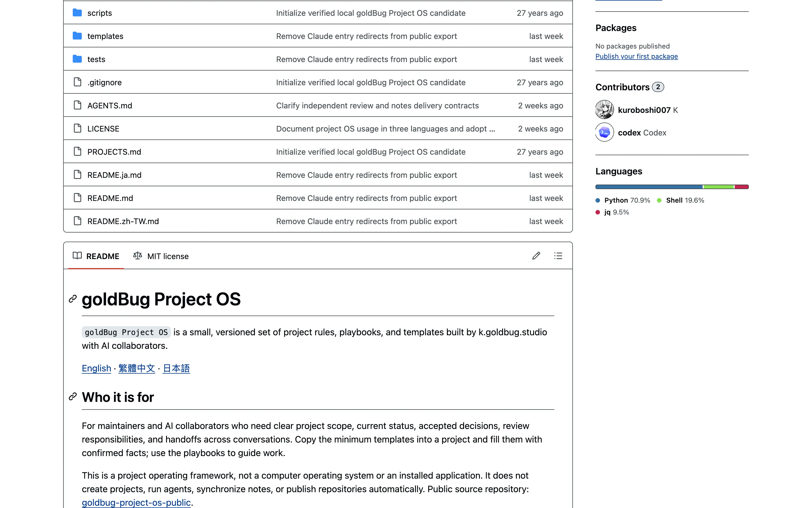Open commit 'Clarify independent review and notes delivery contracts'
This screenshot has width=812, height=508.
[x=377, y=106]
